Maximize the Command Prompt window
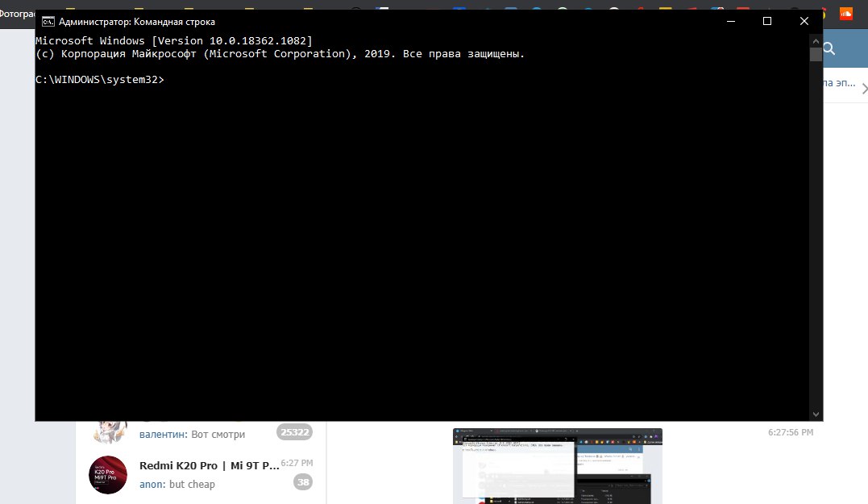The width and height of the screenshot is (868, 504). click(767, 21)
